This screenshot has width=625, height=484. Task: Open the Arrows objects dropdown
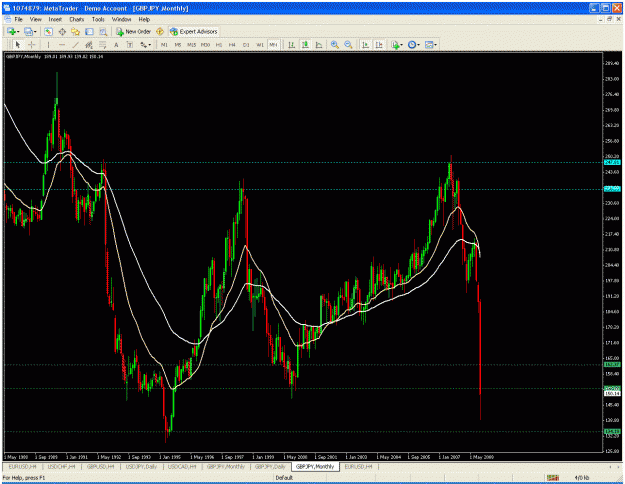click(145, 45)
